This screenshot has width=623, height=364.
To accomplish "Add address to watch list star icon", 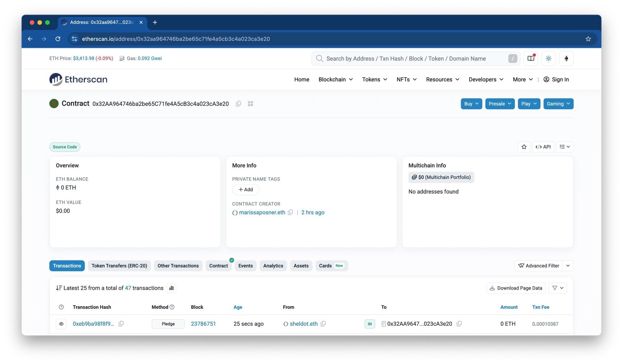I will [524, 147].
